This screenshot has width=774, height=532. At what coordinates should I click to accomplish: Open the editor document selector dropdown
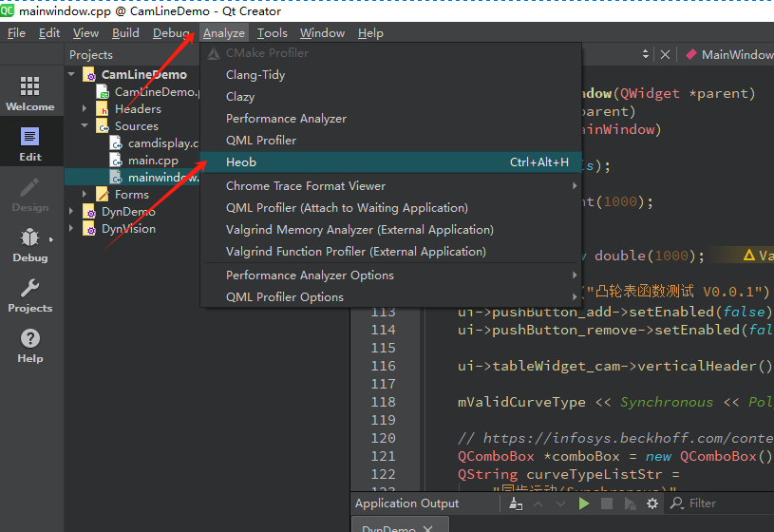point(645,54)
